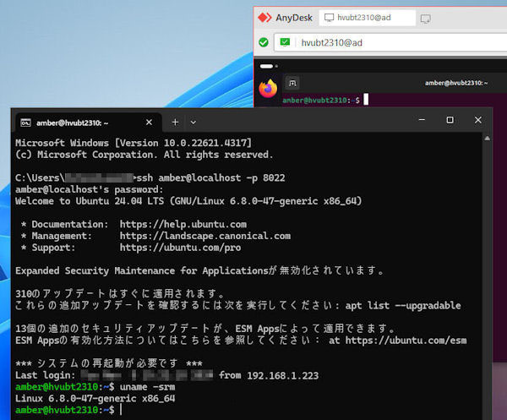This screenshot has width=507, height=420.
Task: Click the scrollbar up arrow in Windows Terminal
Action: 488,139
